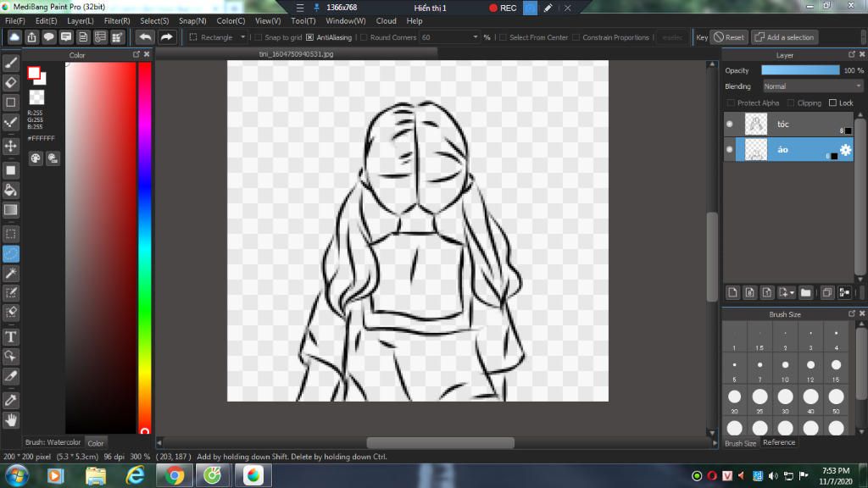Image resolution: width=868 pixels, height=488 pixels.
Task: Select the Divide/knife tool
Action: click(x=10, y=376)
